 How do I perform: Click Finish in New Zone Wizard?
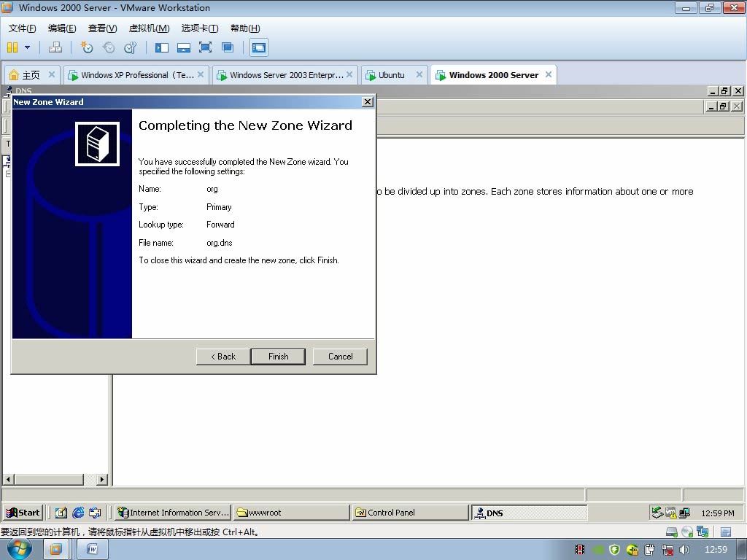click(278, 356)
